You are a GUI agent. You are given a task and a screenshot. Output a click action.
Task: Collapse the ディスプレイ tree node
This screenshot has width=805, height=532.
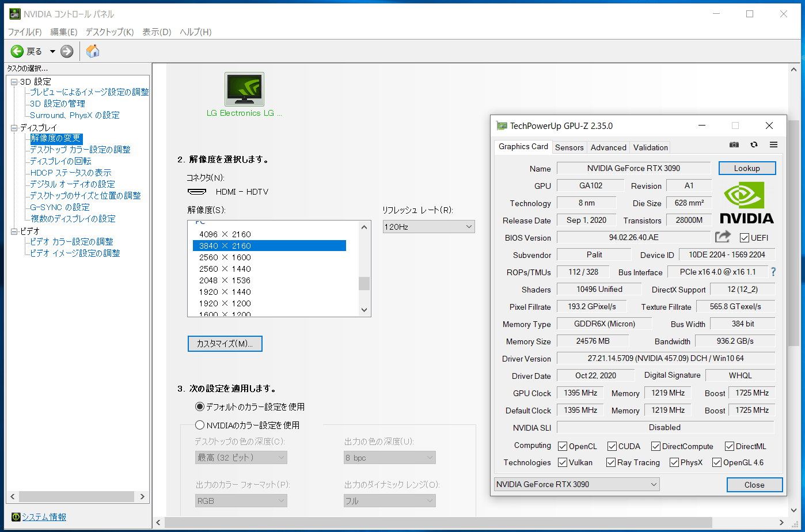tap(14, 128)
